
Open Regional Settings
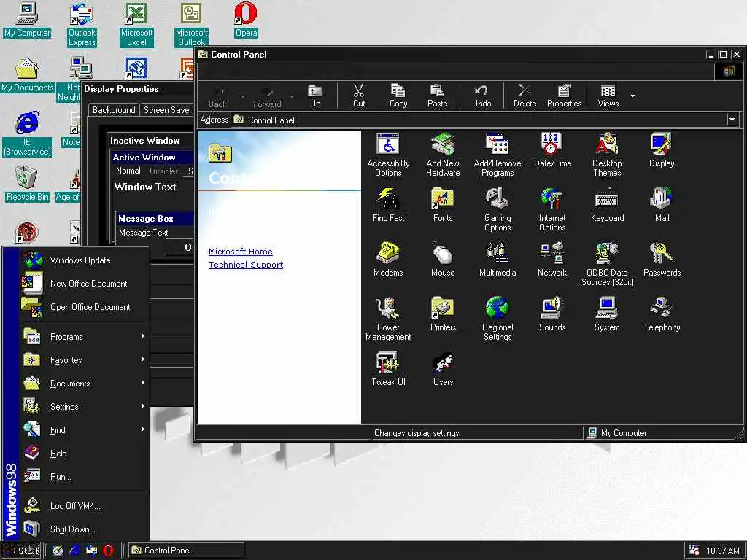point(498,319)
